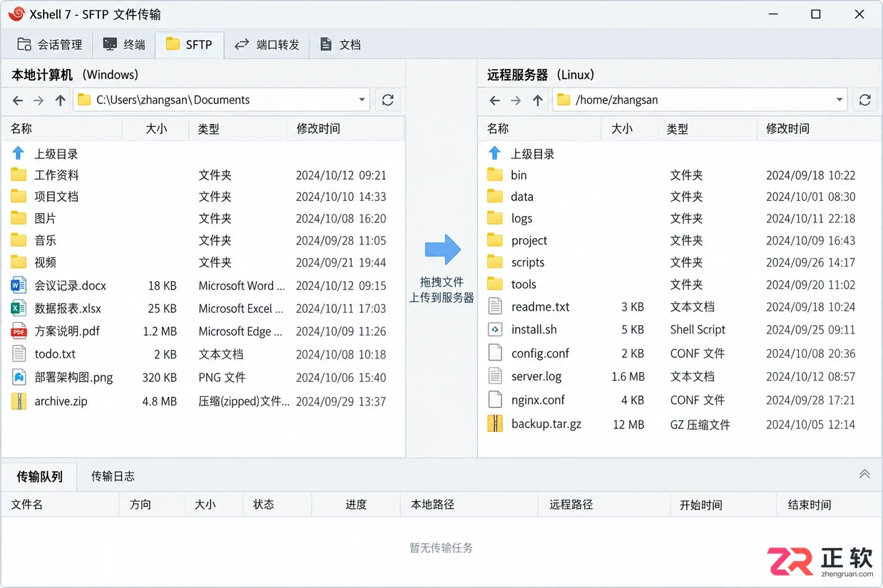The width and height of the screenshot is (883, 588).
Task: Click the zip icon of archive.zip
Action: click(19, 401)
